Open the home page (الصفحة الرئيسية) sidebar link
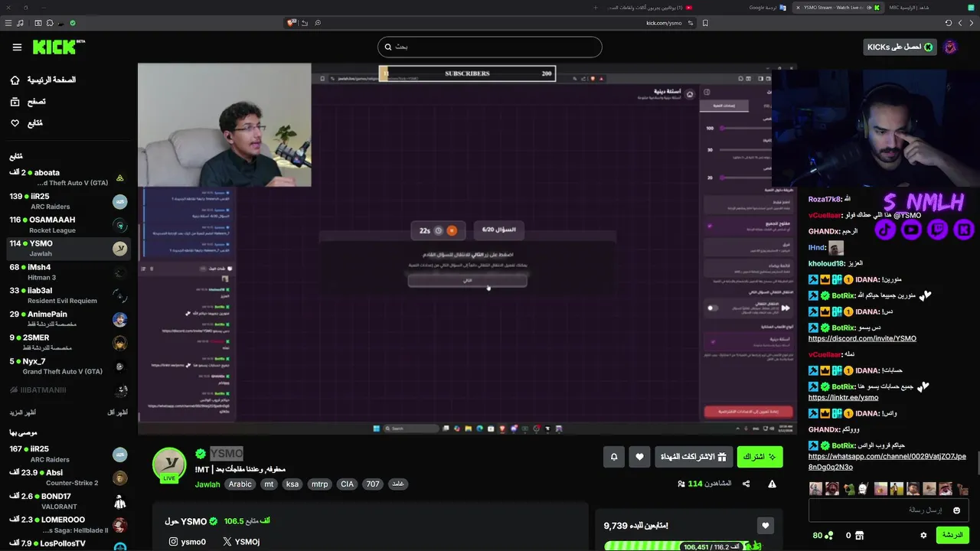980x551 pixels. pos(43,80)
